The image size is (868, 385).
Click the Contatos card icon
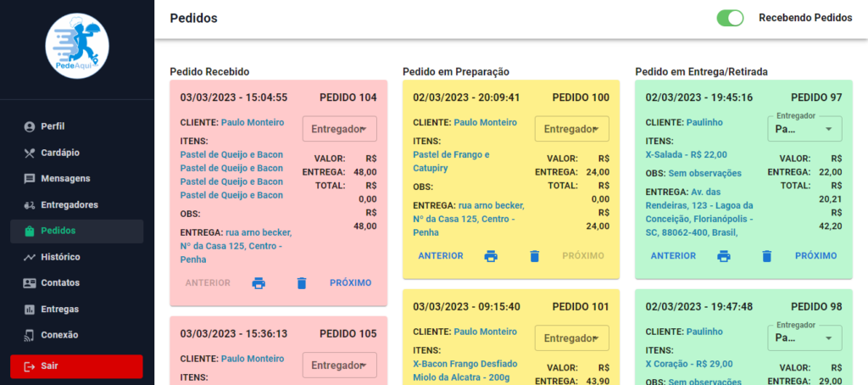[x=30, y=283]
